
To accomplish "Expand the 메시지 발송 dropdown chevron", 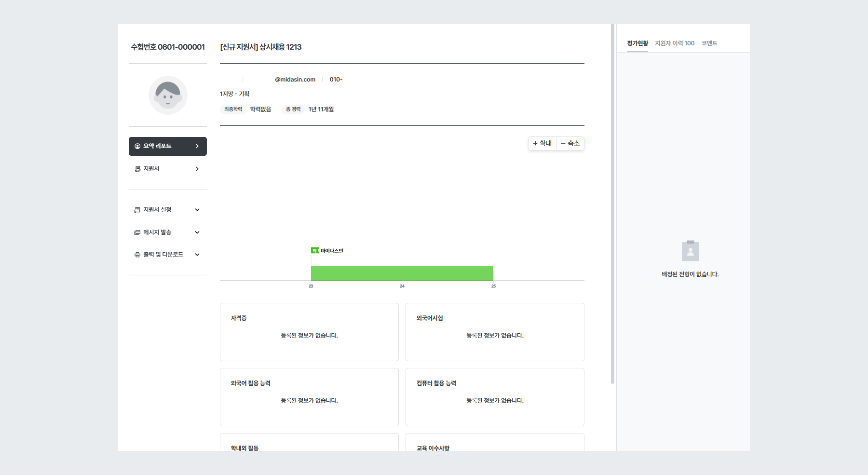I will coord(197,232).
